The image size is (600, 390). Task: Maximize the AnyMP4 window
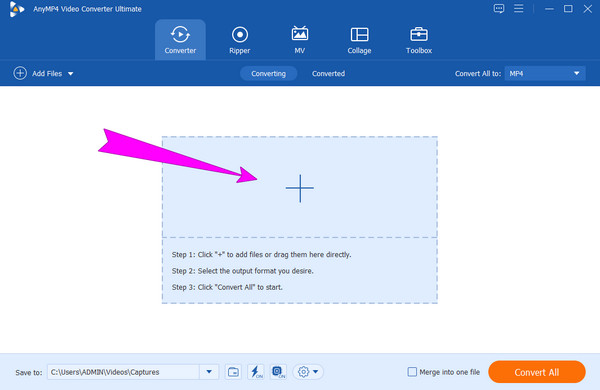coord(568,8)
